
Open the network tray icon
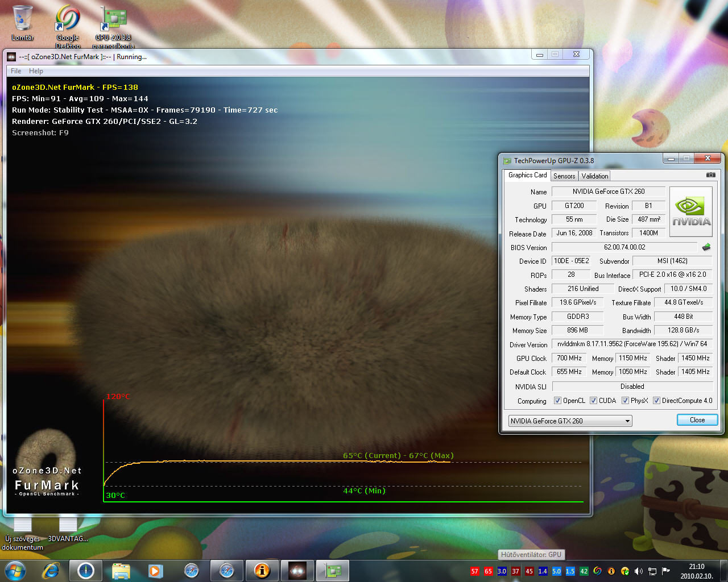[652, 571]
